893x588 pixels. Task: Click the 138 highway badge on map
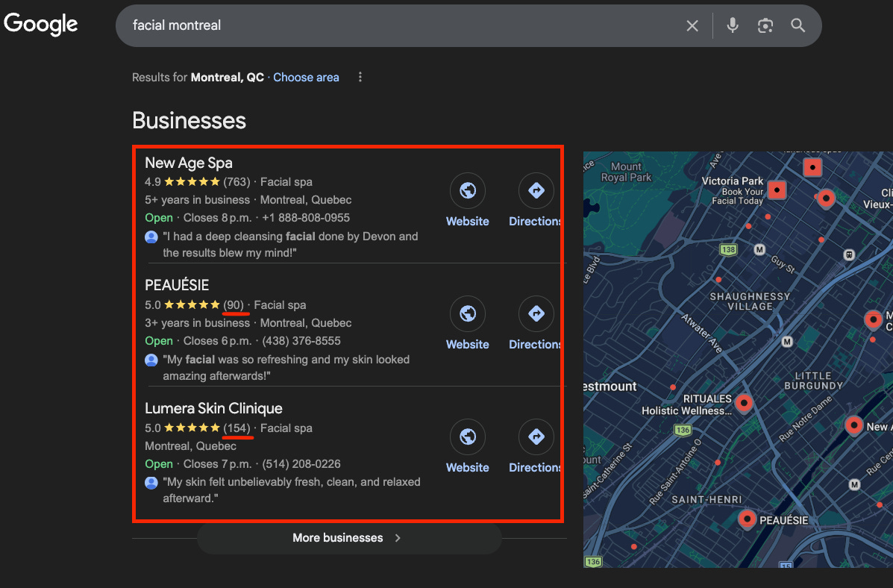pos(728,249)
